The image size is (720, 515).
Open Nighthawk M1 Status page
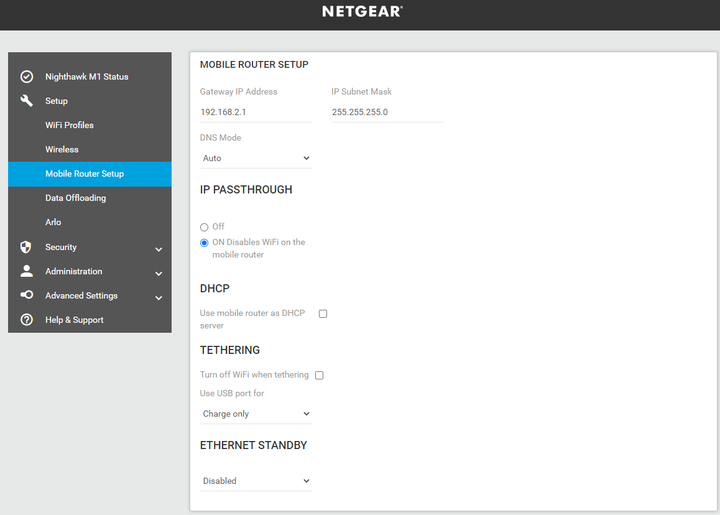coord(87,77)
